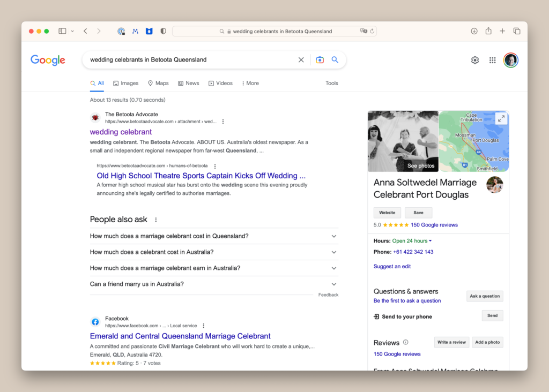
Task: Open Safari downloads icon
Action: click(x=474, y=31)
